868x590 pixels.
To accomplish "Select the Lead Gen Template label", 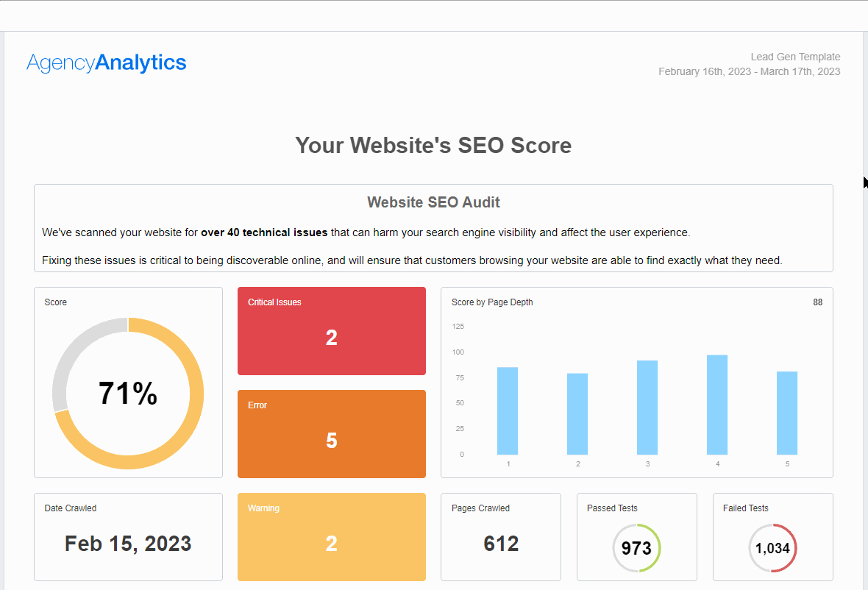I will (x=795, y=57).
